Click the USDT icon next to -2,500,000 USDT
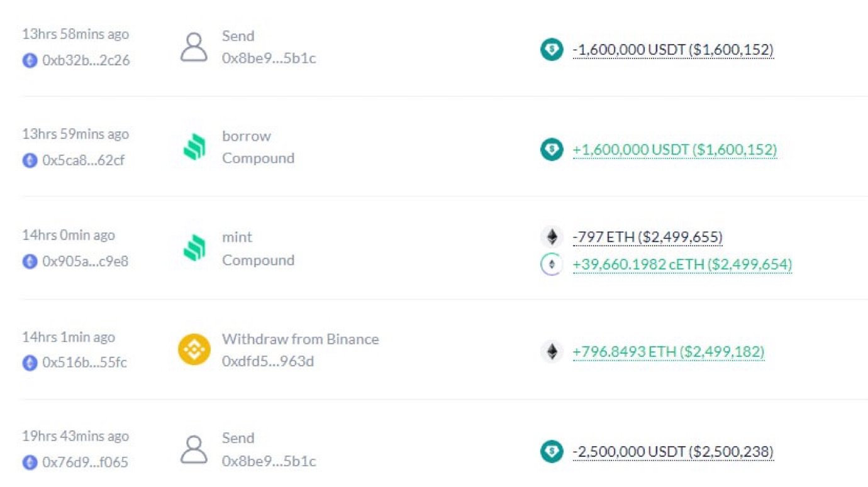Image resolution: width=868 pixels, height=487 pixels. [x=552, y=451]
